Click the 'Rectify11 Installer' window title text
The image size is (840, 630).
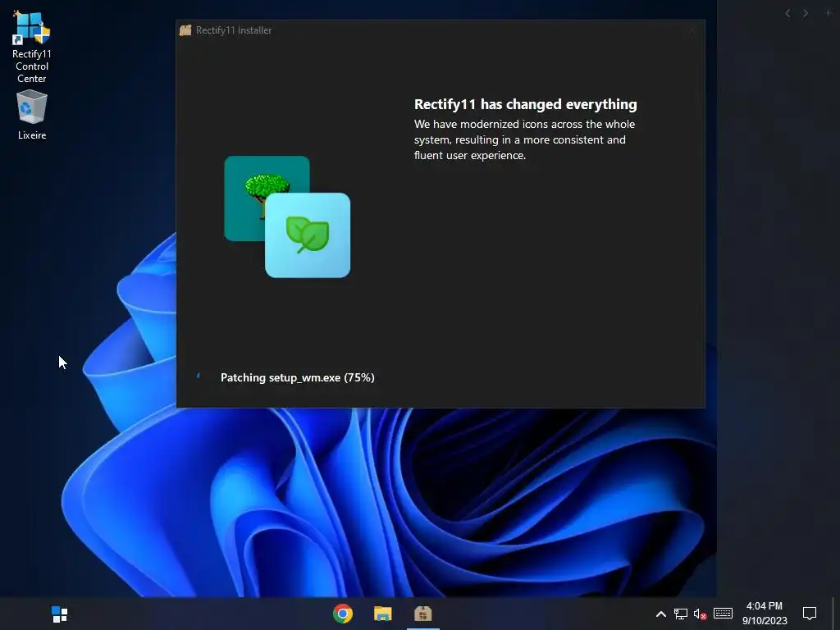tap(234, 30)
